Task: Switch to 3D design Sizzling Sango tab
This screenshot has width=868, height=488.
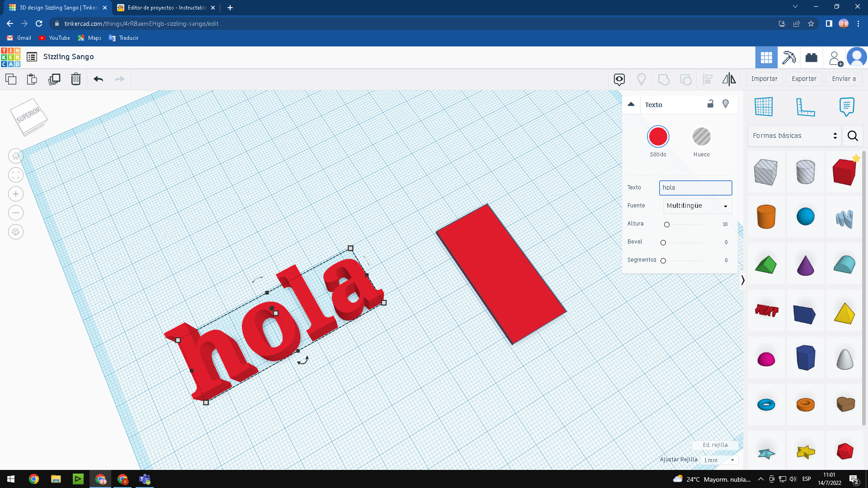Action: click(58, 8)
